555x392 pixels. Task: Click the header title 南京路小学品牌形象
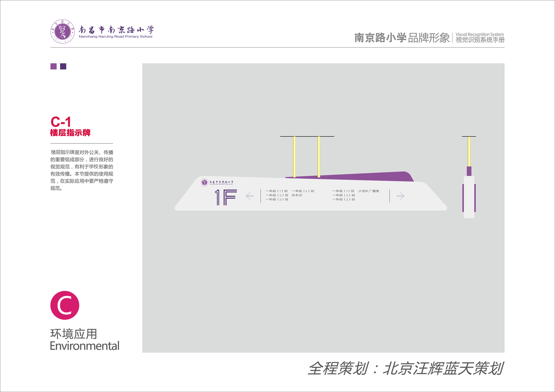(x=402, y=38)
